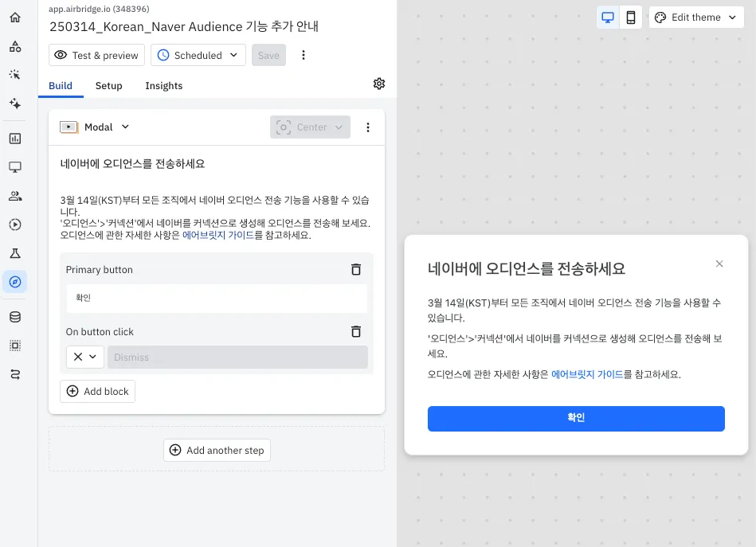
Task: Click the Dismiss action field
Action: coord(237,358)
